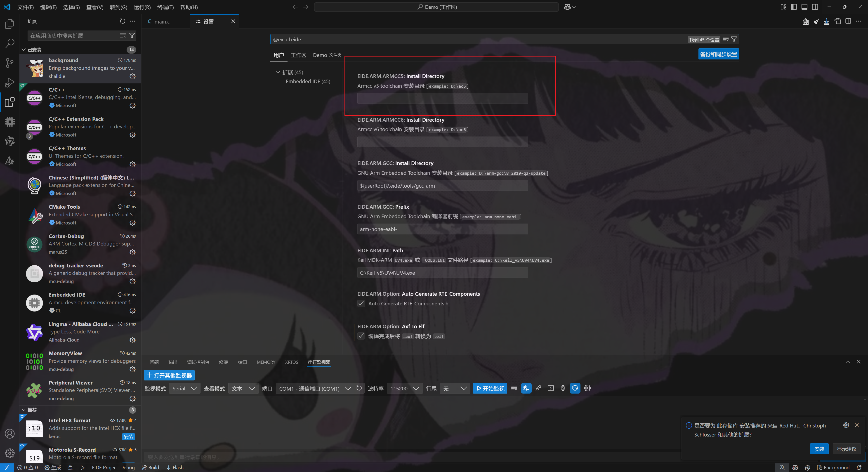This screenshot has height=472, width=868.
Task: Open the Serial monitor mode dropdown
Action: [x=185, y=388]
